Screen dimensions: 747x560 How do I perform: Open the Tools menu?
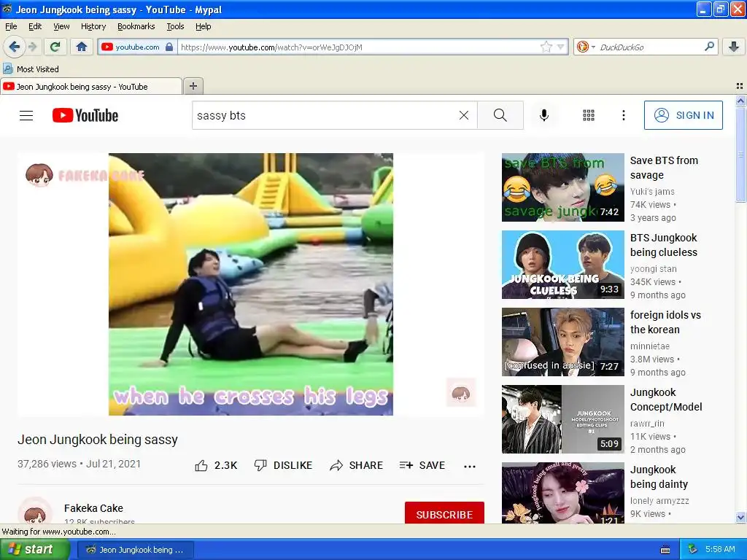click(x=175, y=26)
